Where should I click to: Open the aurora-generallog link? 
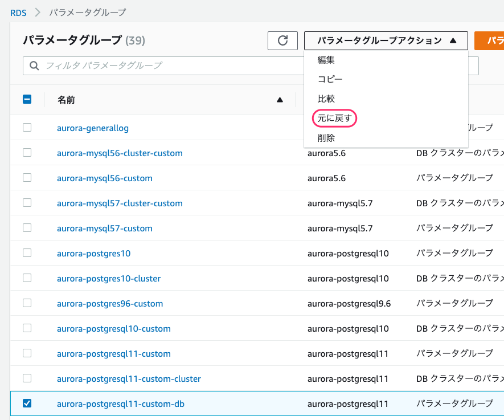point(93,128)
